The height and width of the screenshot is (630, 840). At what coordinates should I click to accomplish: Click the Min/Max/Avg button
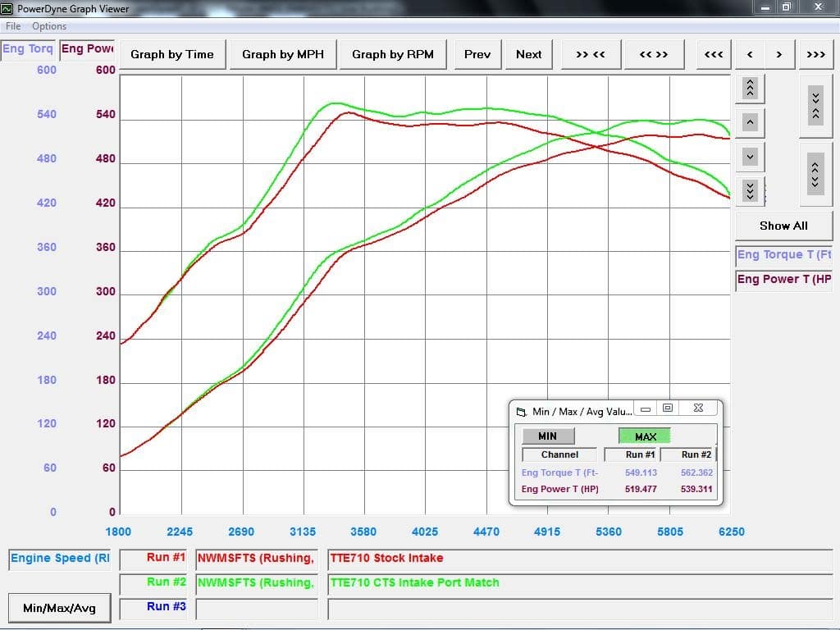58,608
